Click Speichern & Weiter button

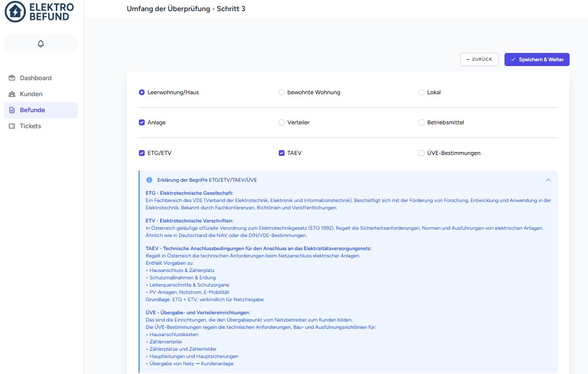click(537, 59)
